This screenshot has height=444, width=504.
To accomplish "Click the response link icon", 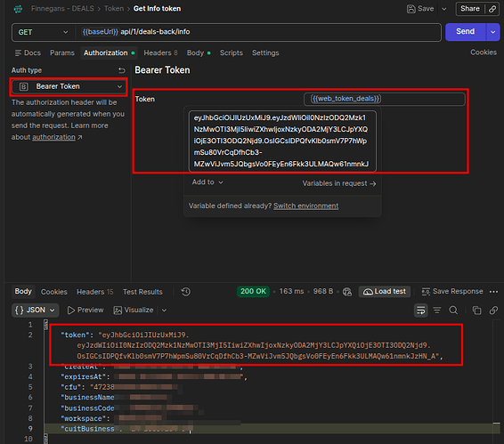I will click(x=493, y=310).
